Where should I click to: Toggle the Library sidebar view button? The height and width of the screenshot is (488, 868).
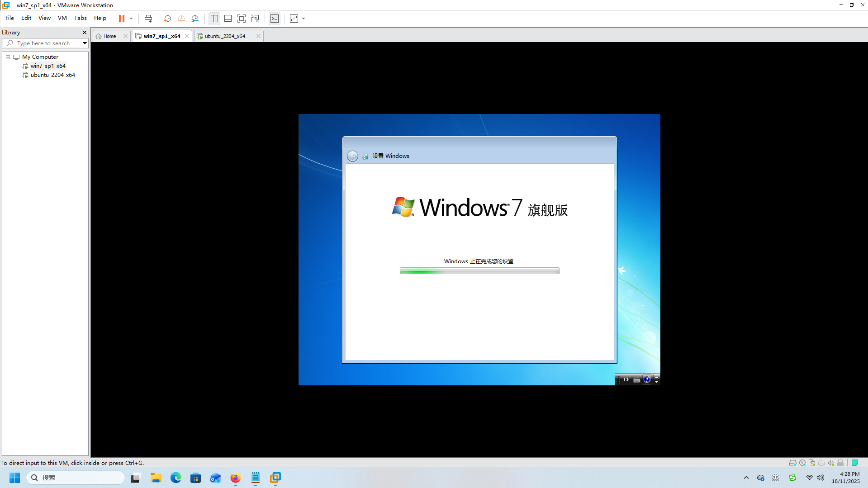click(214, 19)
